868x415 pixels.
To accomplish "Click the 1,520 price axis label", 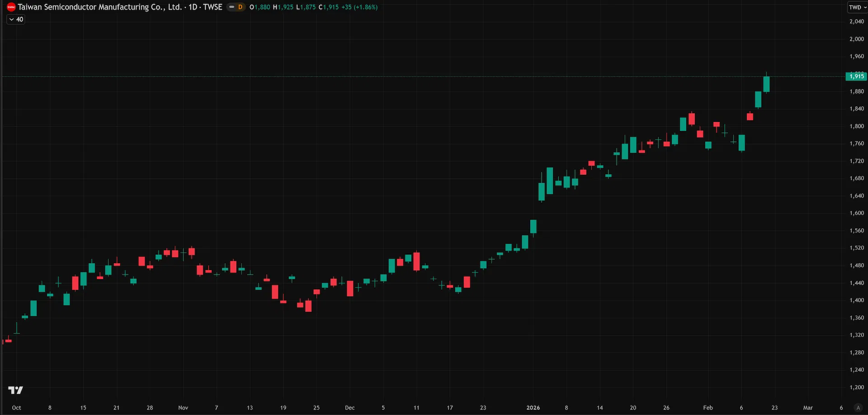I will 857,248.
